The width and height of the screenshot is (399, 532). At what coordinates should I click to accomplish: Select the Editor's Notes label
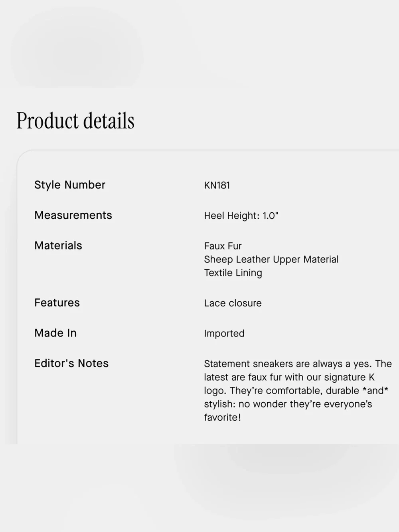tap(71, 363)
